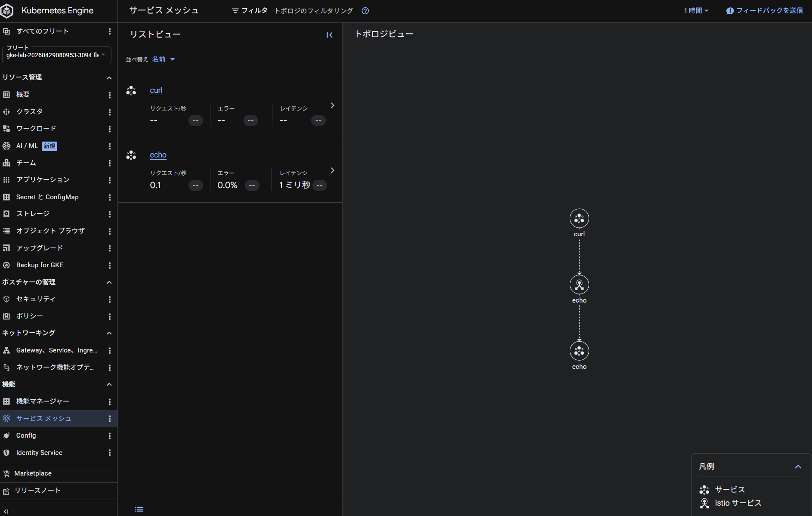Open the フリート selector dropdown
This screenshot has width=812, height=516.
pos(57,55)
